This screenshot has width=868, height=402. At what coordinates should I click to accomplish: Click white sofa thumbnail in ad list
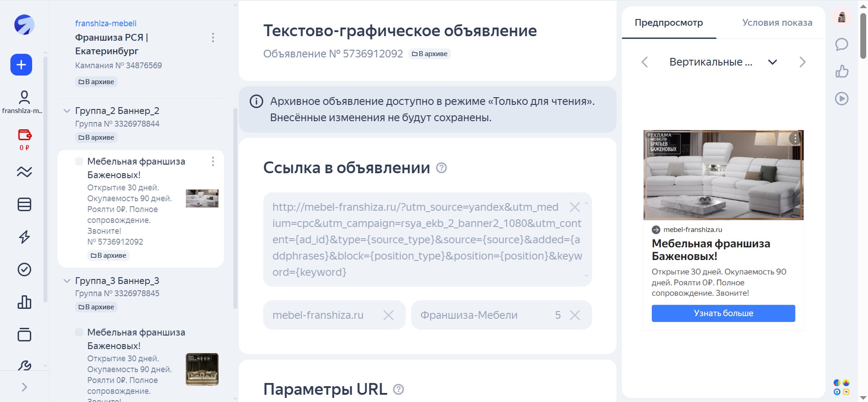pyautogui.click(x=202, y=199)
